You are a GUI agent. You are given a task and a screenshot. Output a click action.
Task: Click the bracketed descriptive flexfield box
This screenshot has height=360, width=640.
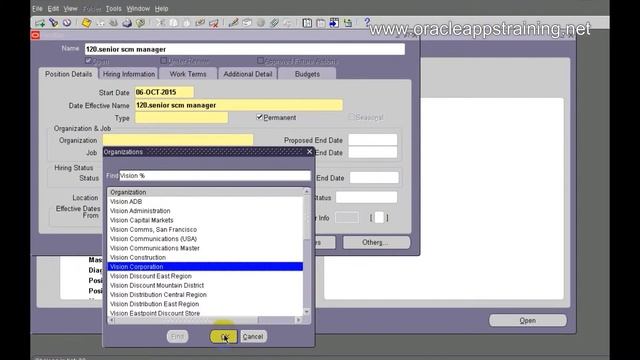tap(379, 218)
